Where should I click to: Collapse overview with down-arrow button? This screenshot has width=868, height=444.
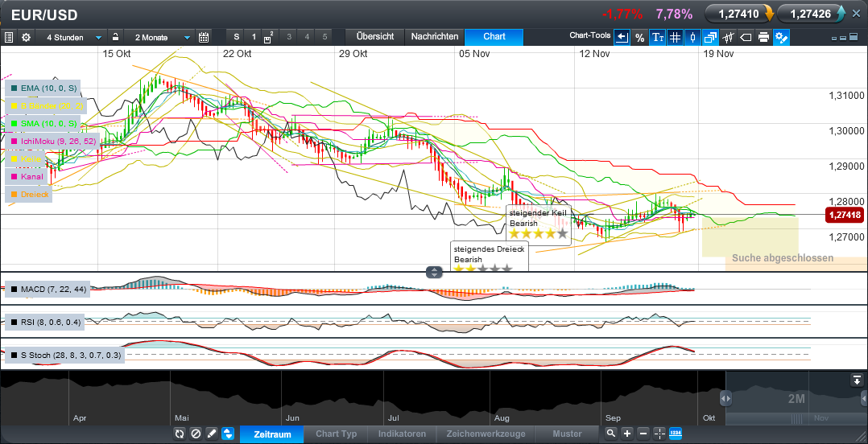857,380
